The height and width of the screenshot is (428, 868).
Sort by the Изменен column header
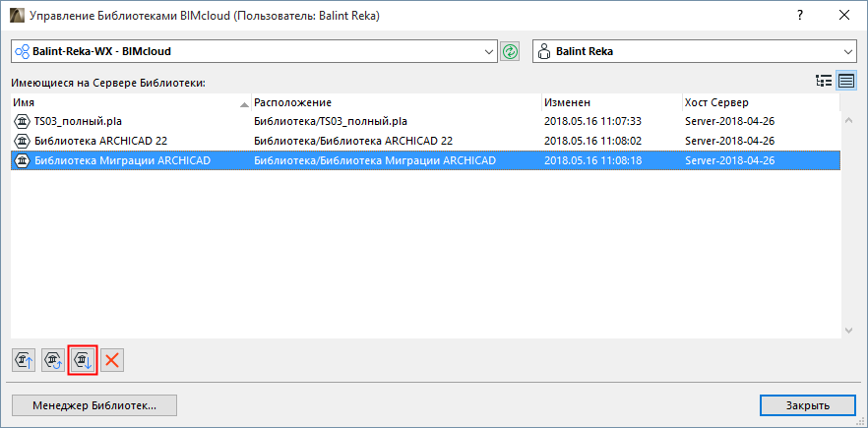[612, 102]
